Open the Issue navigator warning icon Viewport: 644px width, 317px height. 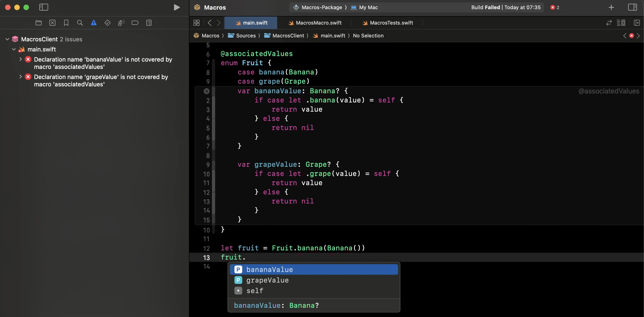[94, 23]
